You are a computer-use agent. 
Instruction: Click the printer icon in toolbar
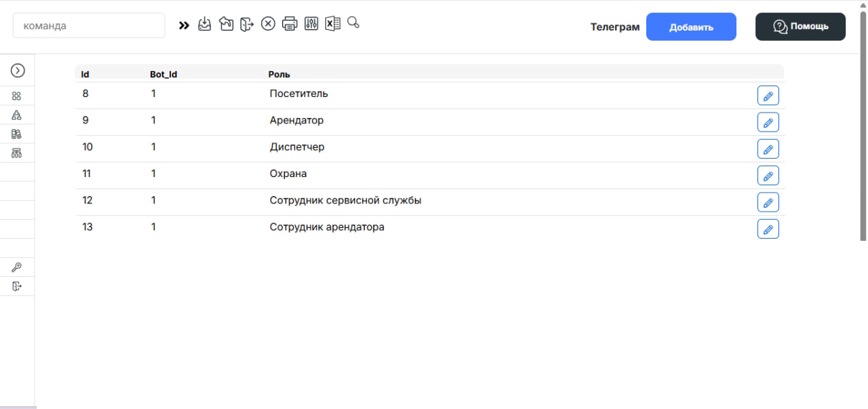(290, 24)
